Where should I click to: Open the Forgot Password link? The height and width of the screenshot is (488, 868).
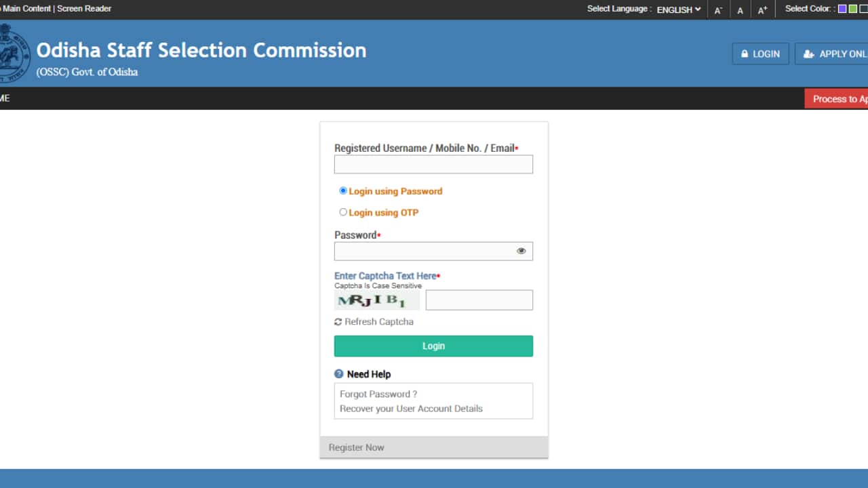click(378, 394)
